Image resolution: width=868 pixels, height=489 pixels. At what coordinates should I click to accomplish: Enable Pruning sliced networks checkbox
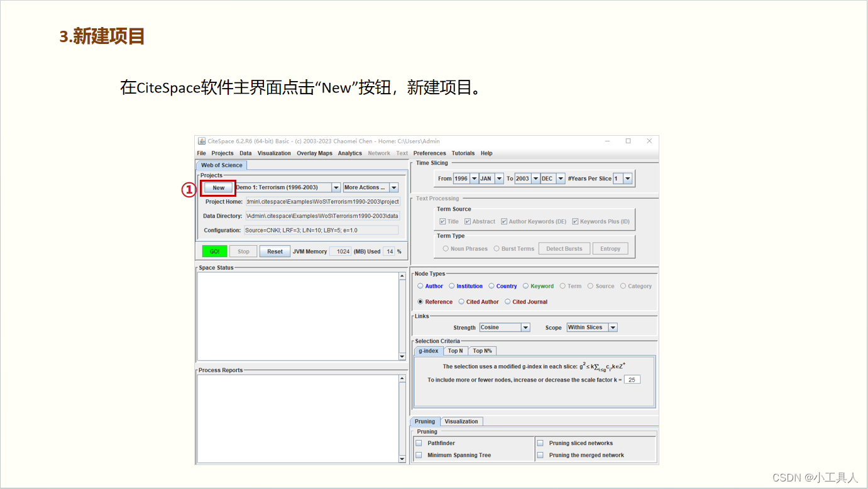(x=540, y=443)
